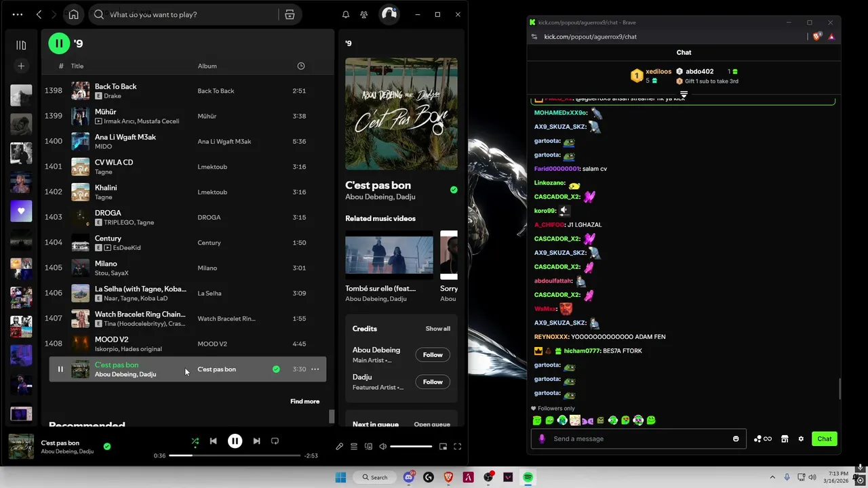868x488 pixels.
Task: Select track Back To Back by Drake
Action: tap(187, 91)
